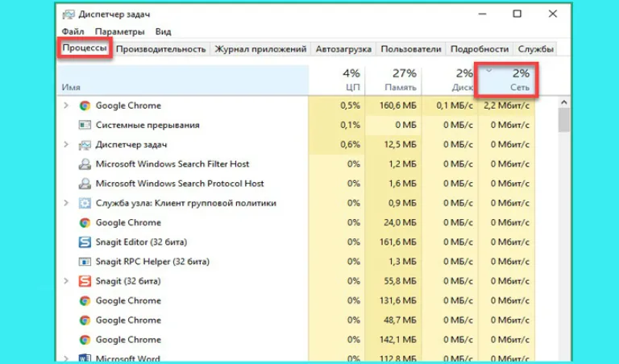
Task: Click the 0,9 МБ memory cell
Action: click(x=393, y=203)
